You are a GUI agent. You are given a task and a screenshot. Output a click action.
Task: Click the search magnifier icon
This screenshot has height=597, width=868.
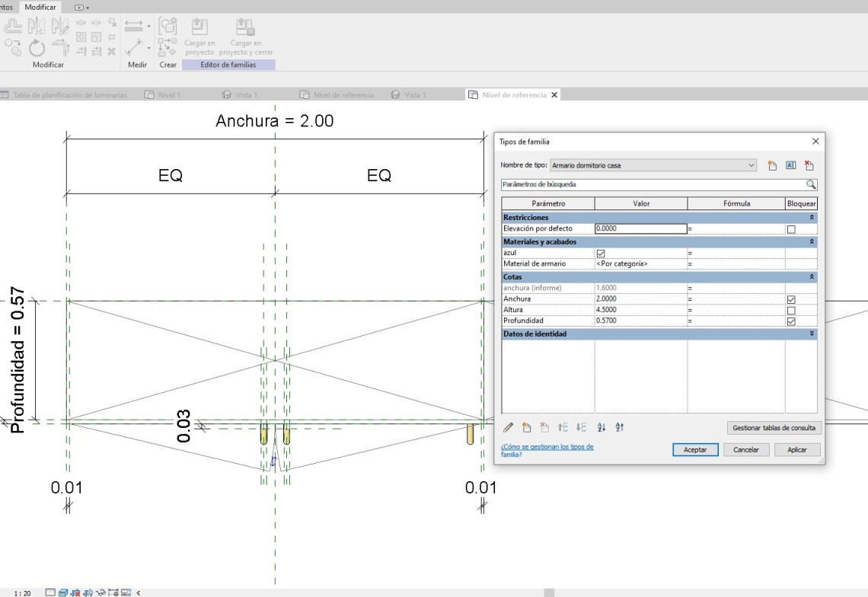click(x=811, y=184)
